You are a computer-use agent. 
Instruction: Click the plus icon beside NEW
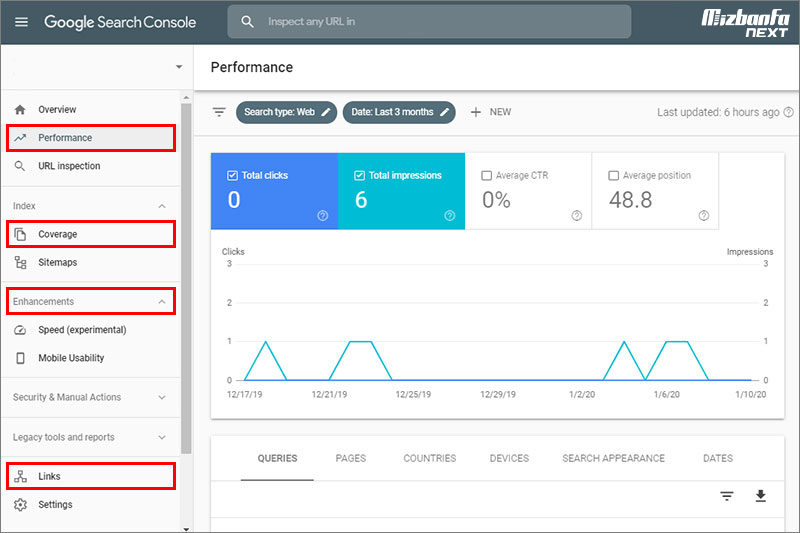click(476, 112)
